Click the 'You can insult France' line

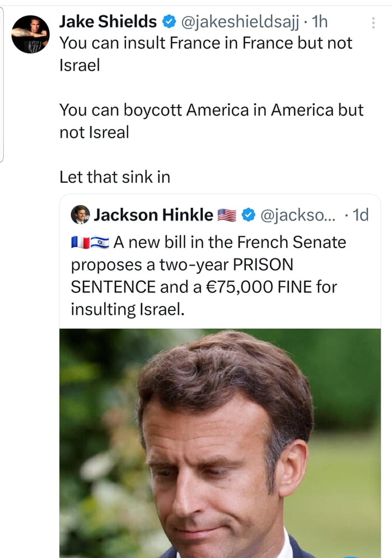pos(206,43)
